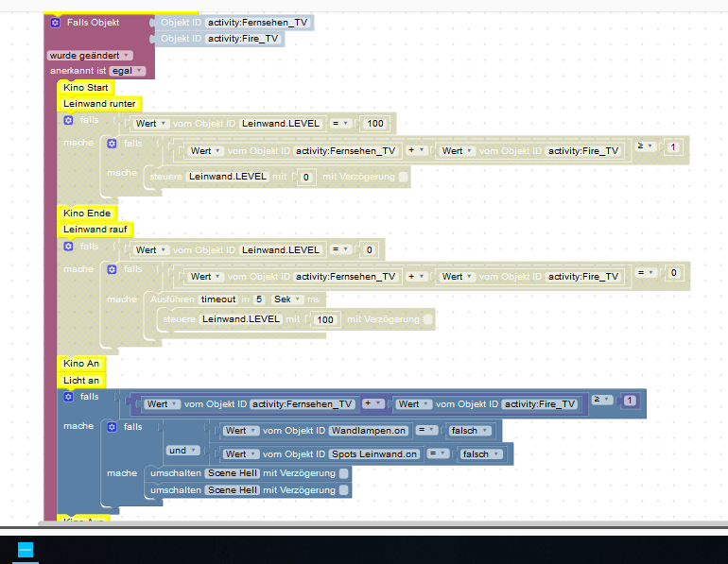Open gear of blue falls block under Licht an
This screenshot has height=564, width=728.
click(x=68, y=397)
